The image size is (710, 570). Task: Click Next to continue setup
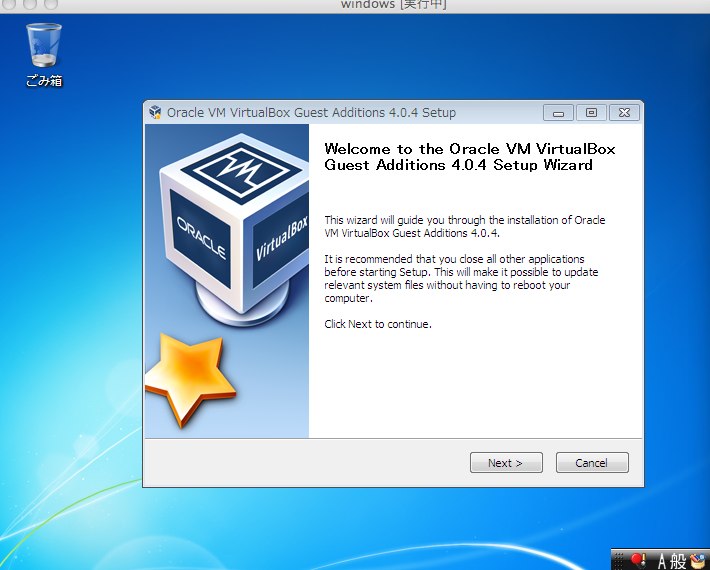(x=506, y=463)
